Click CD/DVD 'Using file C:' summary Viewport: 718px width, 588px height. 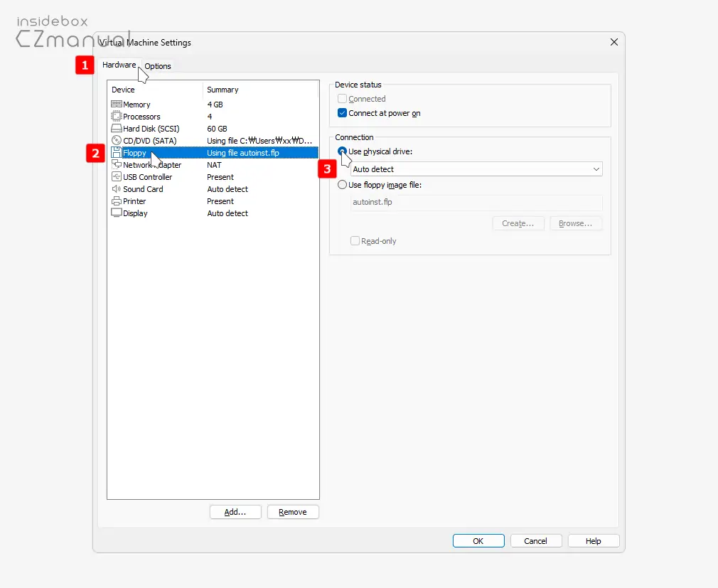point(259,141)
